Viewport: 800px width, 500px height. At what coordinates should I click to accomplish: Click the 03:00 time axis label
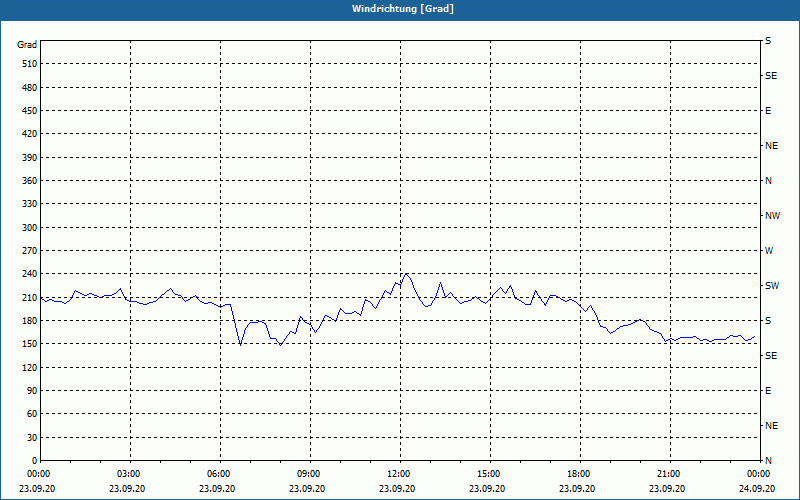click(x=128, y=474)
